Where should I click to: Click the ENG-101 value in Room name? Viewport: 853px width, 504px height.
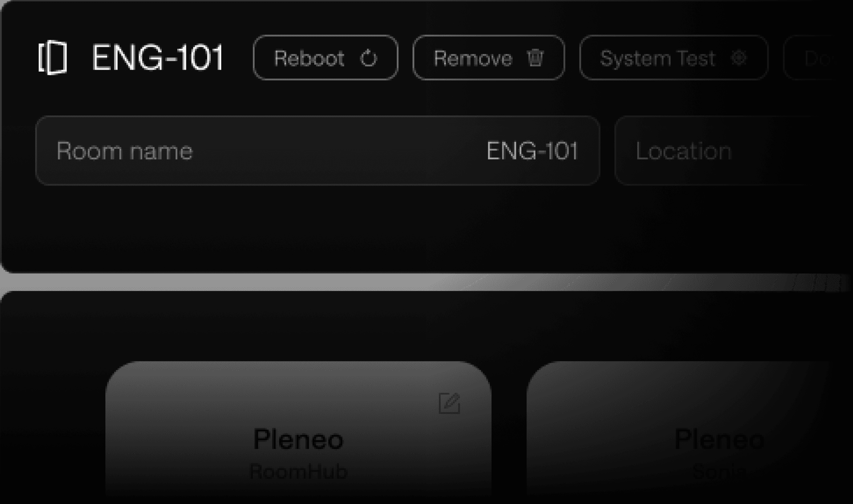(x=532, y=151)
